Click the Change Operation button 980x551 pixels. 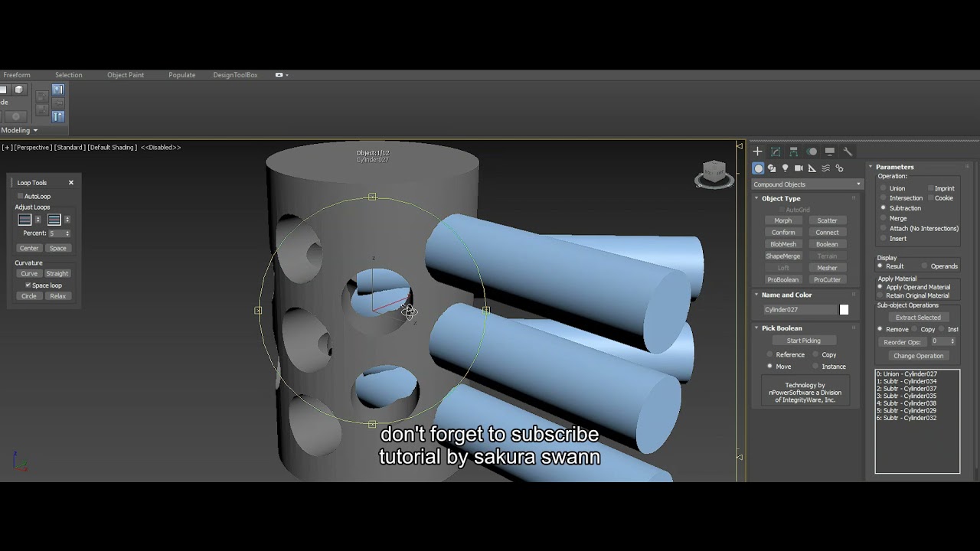(918, 356)
